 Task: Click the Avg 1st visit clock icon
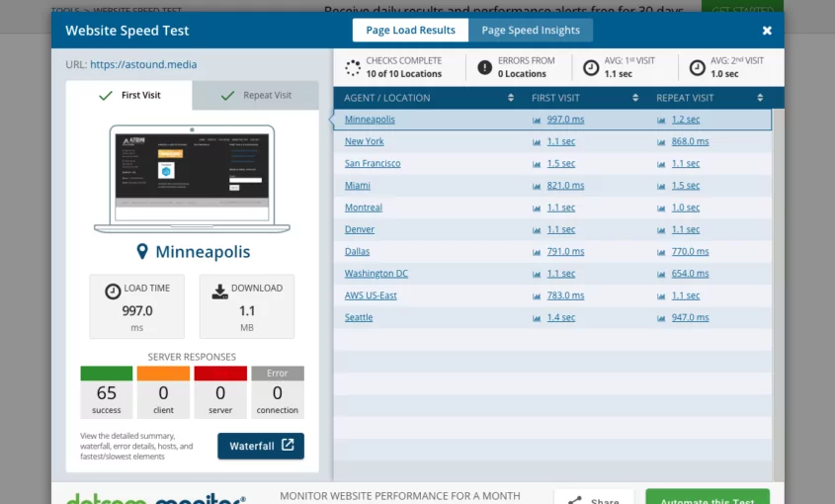591,67
